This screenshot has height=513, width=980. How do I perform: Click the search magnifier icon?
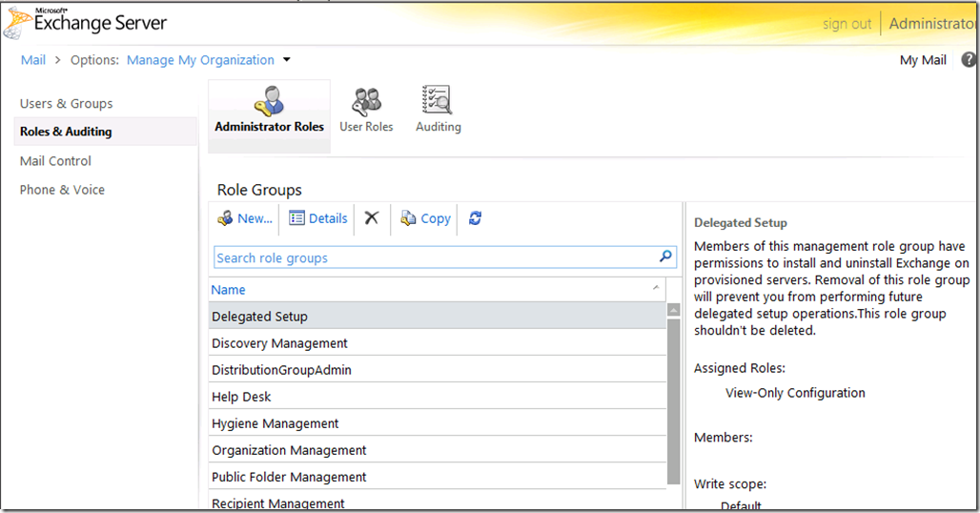[665, 256]
